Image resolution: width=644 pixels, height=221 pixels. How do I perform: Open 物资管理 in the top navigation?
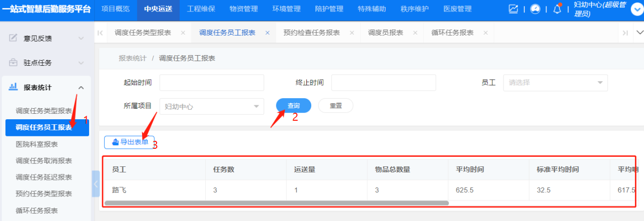click(x=243, y=9)
